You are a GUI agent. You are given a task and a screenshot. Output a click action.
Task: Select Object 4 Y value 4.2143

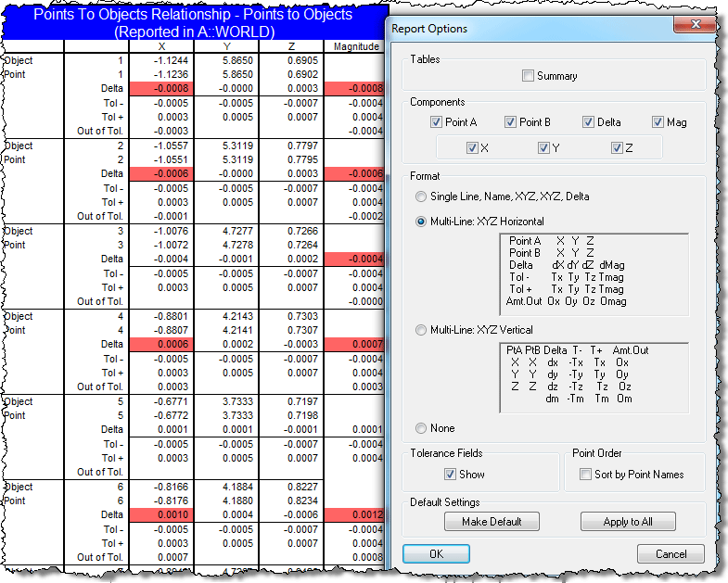(237, 317)
